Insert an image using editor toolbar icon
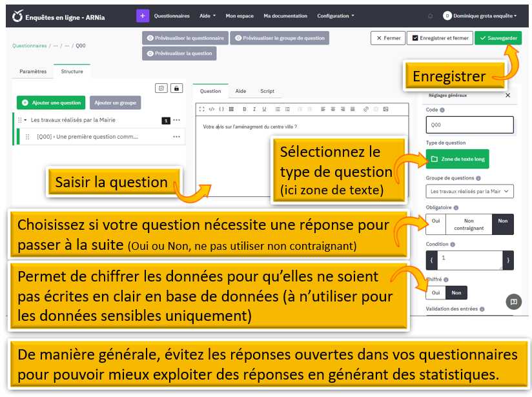This screenshot has height=397, width=532. (387, 109)
